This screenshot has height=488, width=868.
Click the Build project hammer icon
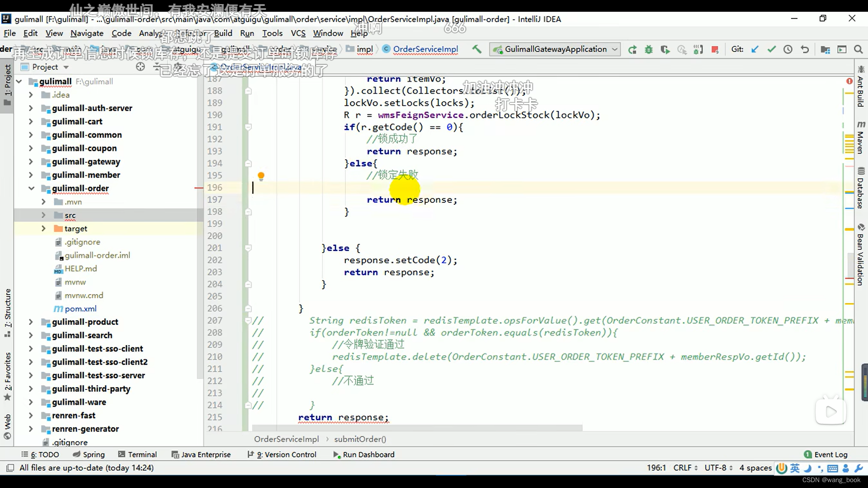(476, 49)
